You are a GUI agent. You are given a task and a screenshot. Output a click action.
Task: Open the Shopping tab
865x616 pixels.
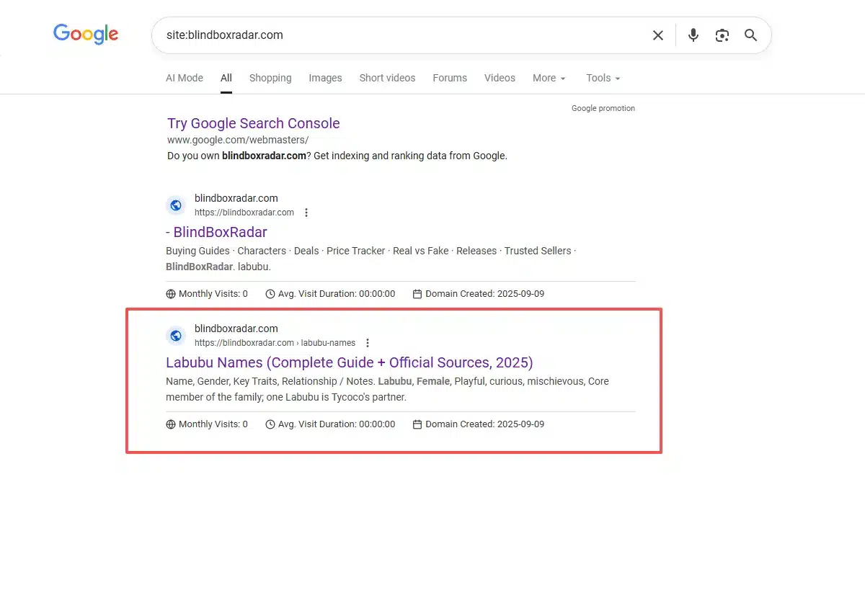270,78
